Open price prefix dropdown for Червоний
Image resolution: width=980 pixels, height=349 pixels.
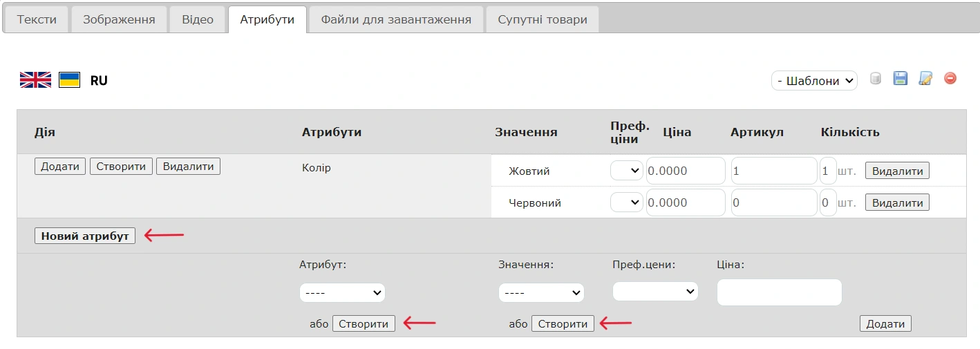[x=626, y=202]
